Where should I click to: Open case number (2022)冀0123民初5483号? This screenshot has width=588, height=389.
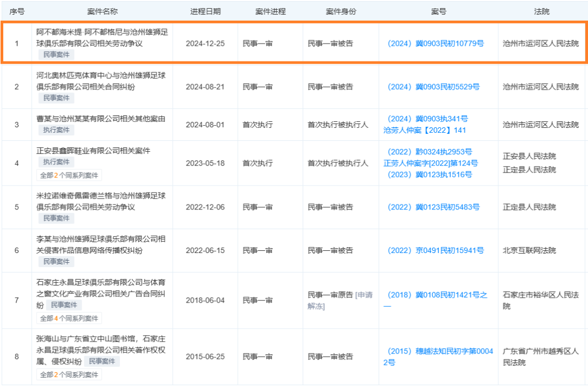pyautogui.click(x=433, y=207)
